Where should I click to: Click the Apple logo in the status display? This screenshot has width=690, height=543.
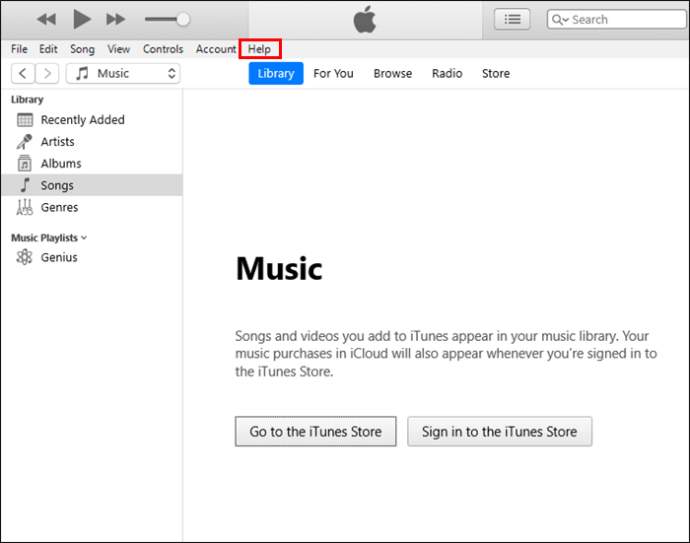[x=365, y=19]
